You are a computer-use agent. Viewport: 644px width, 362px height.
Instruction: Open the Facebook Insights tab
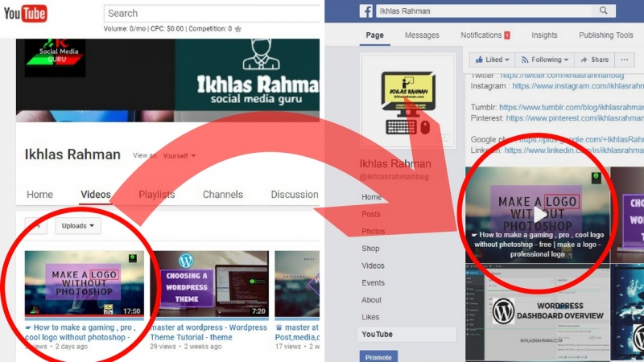pyautogui.click(x=544, y=35)
